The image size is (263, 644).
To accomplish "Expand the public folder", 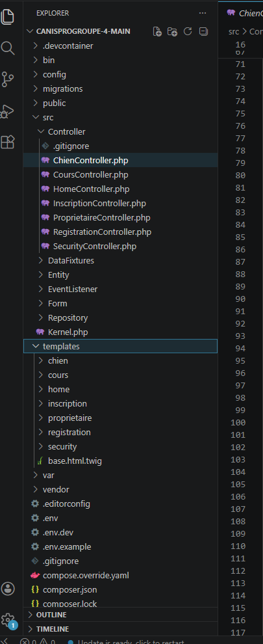I will point(121,103).
